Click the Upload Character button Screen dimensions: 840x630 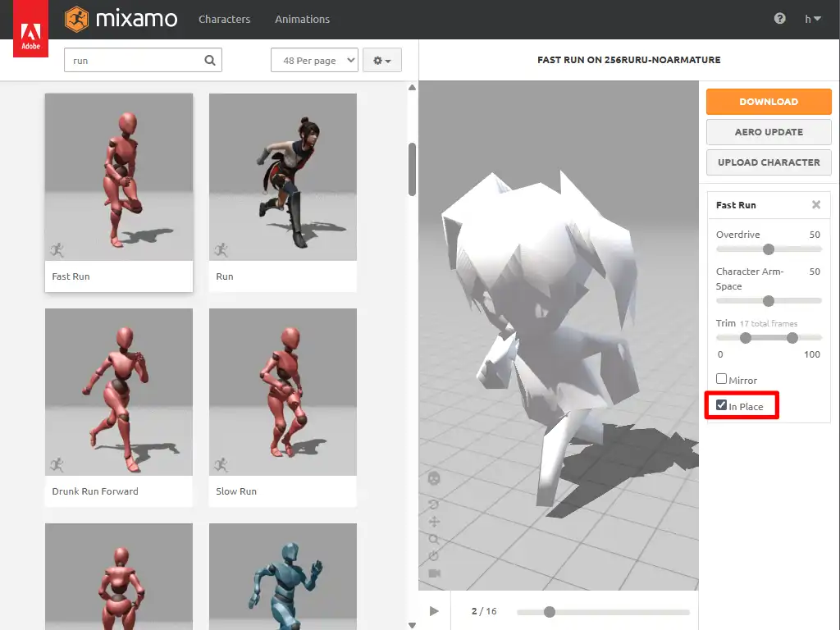pos(769,162)
